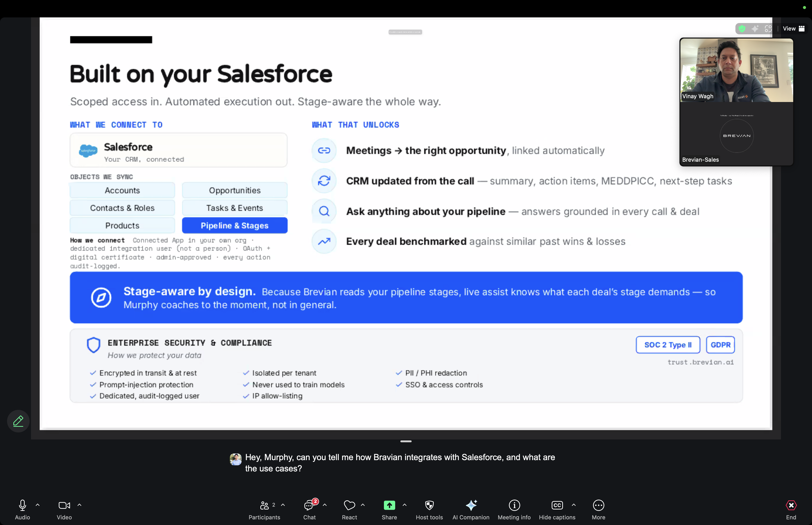Show Meeting info
This screenshot has width=812, height=525.
(x=514, y=510)
